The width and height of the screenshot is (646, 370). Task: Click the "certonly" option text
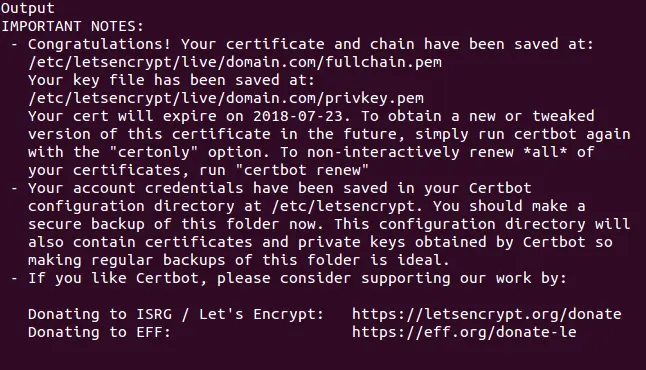154,152
